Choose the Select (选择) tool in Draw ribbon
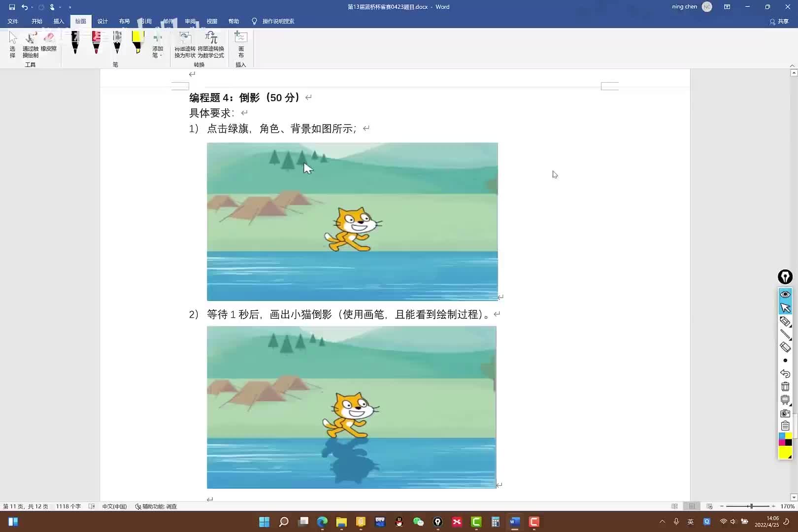This screenshot has width=798, height=532. tap(12, 45)
